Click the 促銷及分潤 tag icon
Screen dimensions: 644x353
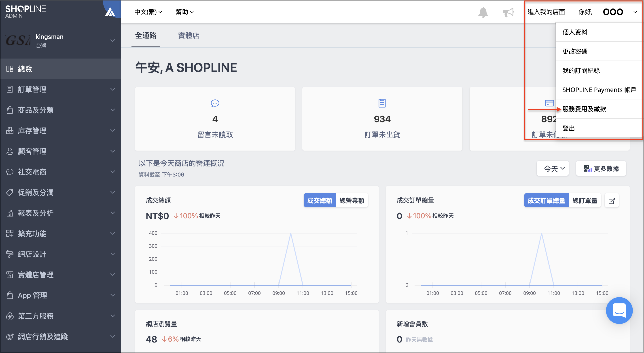click(x=10, y=192)
